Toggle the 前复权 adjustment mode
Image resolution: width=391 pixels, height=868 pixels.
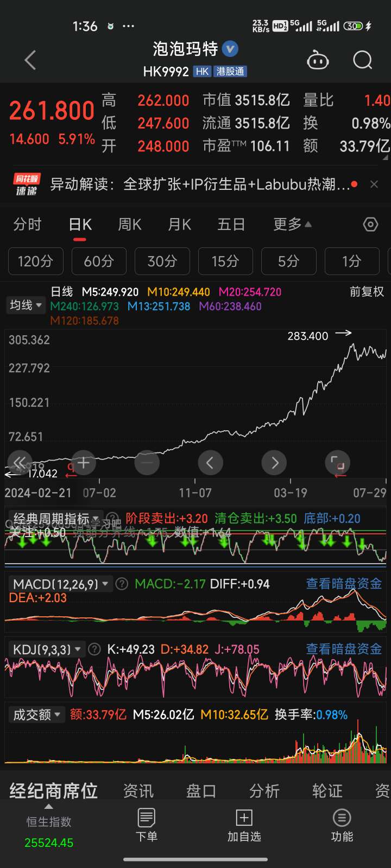(367, 292)
